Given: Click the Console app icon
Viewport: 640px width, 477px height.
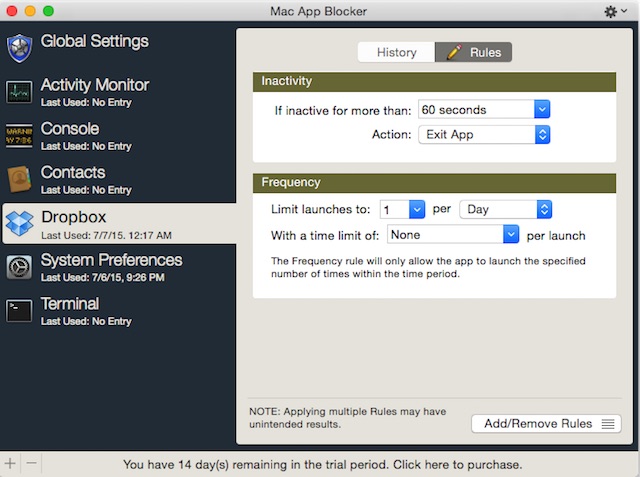Looking at the screenshot, I should 20,136.
